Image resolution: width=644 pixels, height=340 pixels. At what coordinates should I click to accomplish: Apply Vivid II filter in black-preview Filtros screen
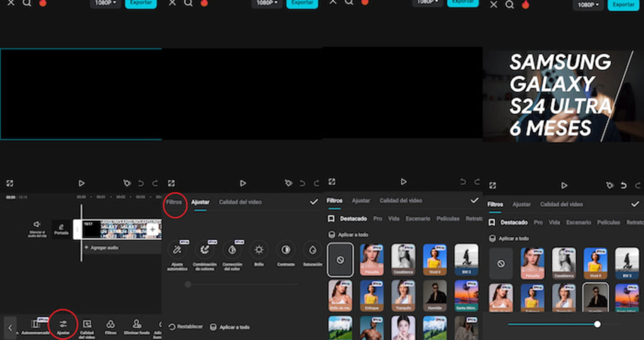pyautogui.click(x=435, y=260)
